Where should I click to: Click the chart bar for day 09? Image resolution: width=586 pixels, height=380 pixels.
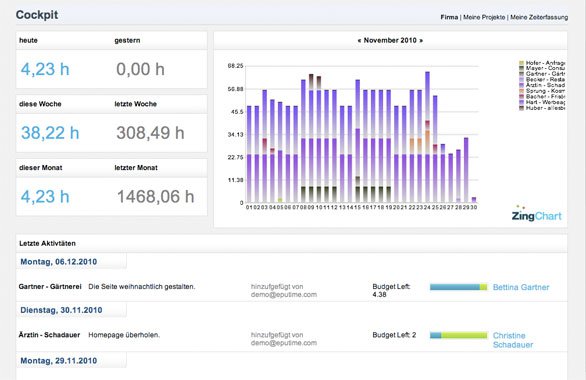[311, 139]
